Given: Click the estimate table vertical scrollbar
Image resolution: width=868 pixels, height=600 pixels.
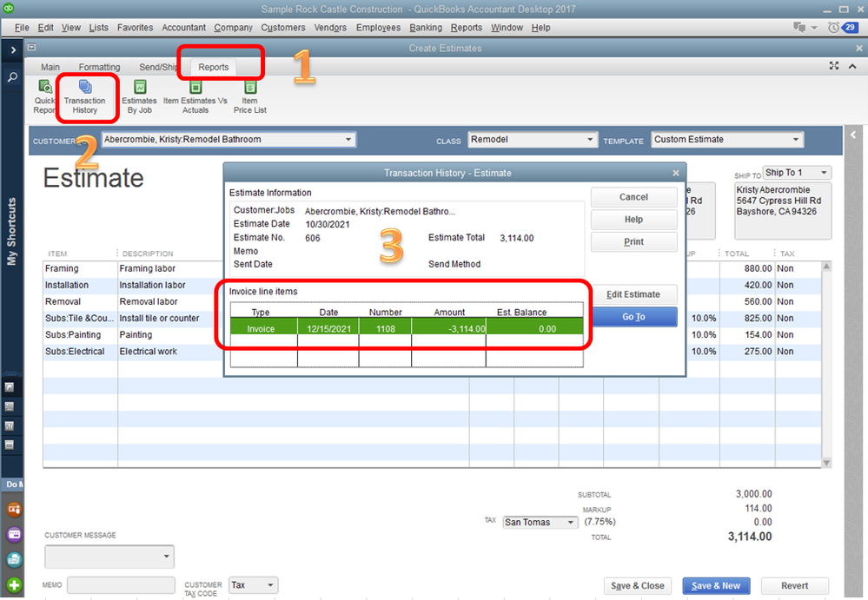Looking at the screenshot, I should (826, 365).
